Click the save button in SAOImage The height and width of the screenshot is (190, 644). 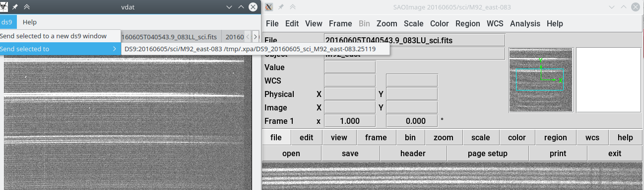(x=350, y=154)
